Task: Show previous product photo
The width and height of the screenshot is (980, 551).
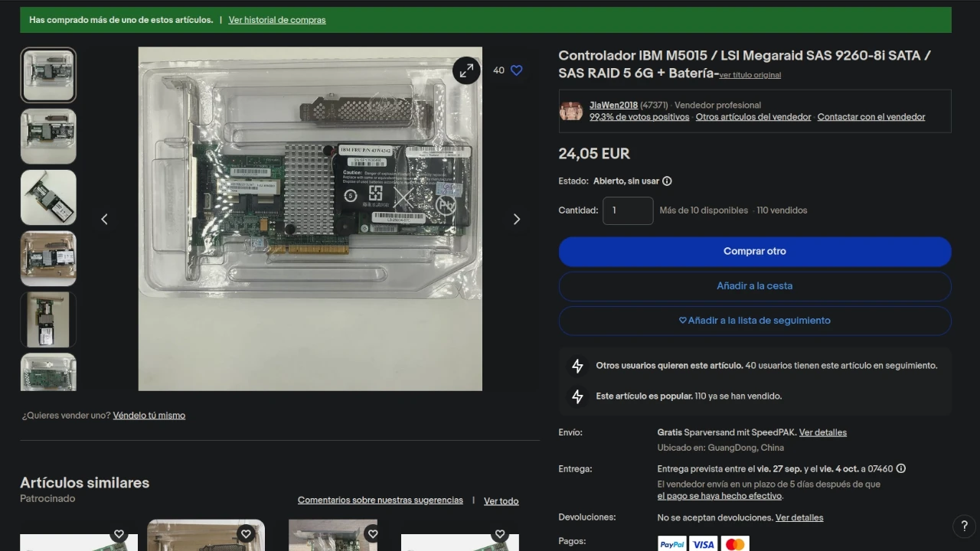Action: tap(104, 219)
